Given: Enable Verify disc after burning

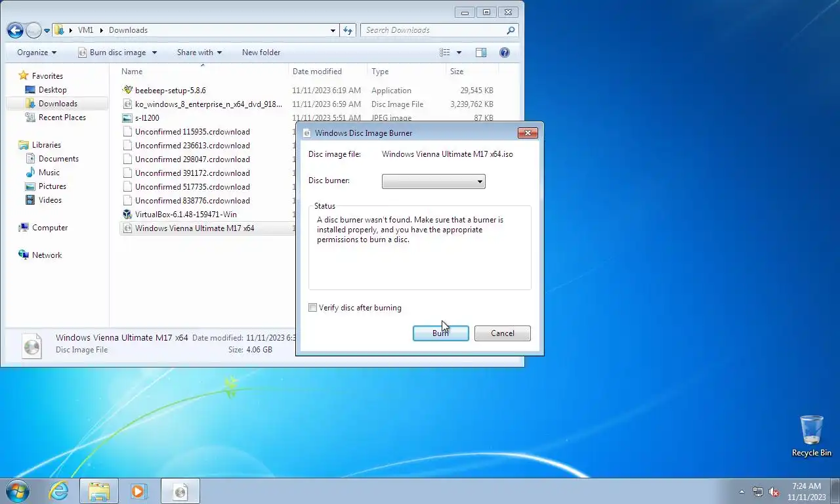Looking at the screenshot, I should 313,308.
